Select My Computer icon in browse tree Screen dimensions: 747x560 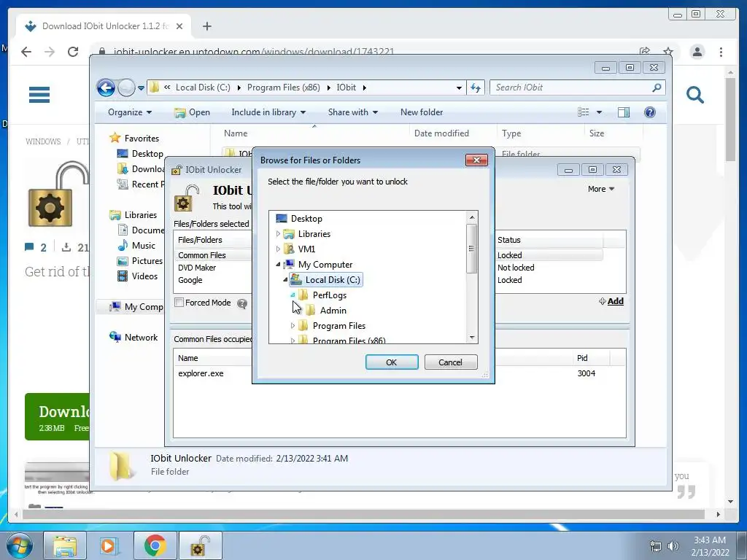pos(289,264)
